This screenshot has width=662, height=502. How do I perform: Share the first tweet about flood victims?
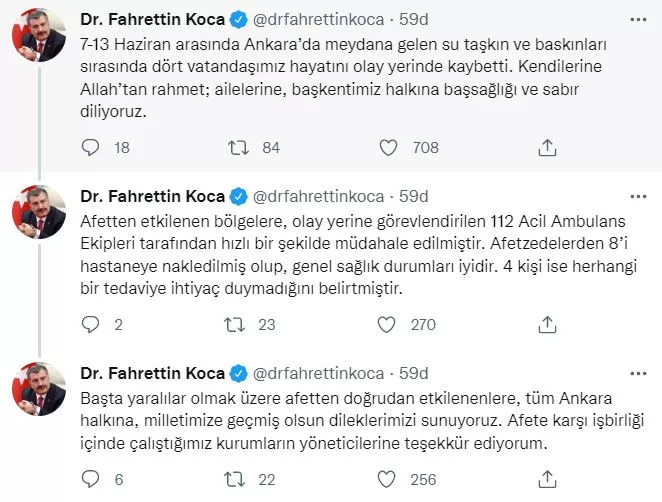[546, 148]
